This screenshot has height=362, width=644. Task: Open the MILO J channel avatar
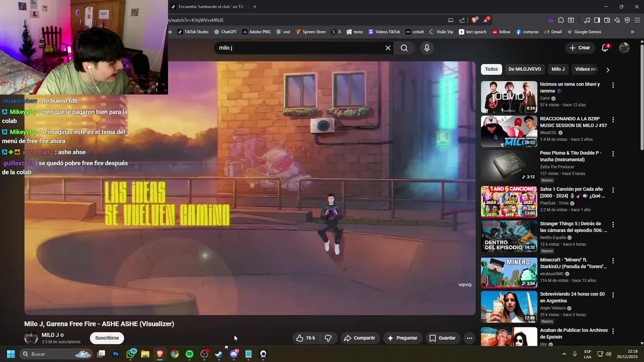[31, 338]
